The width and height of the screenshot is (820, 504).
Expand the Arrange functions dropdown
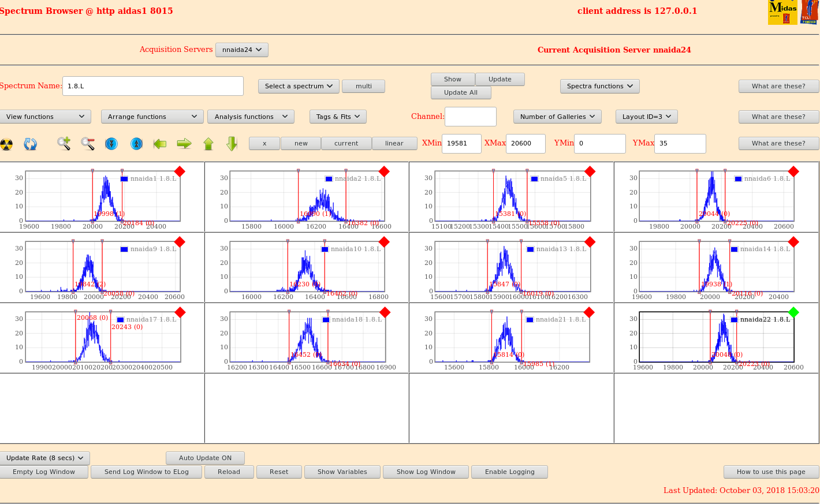click(x=152, y=117)
